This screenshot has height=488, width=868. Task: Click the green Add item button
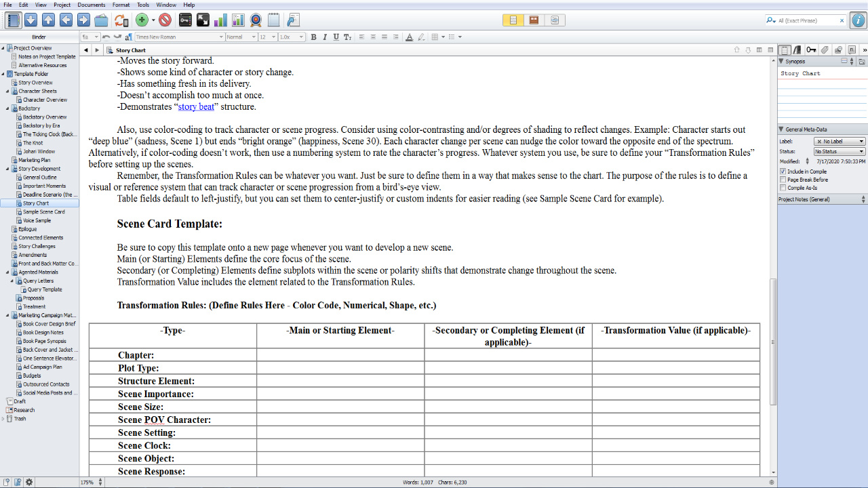tap(142, 20)
